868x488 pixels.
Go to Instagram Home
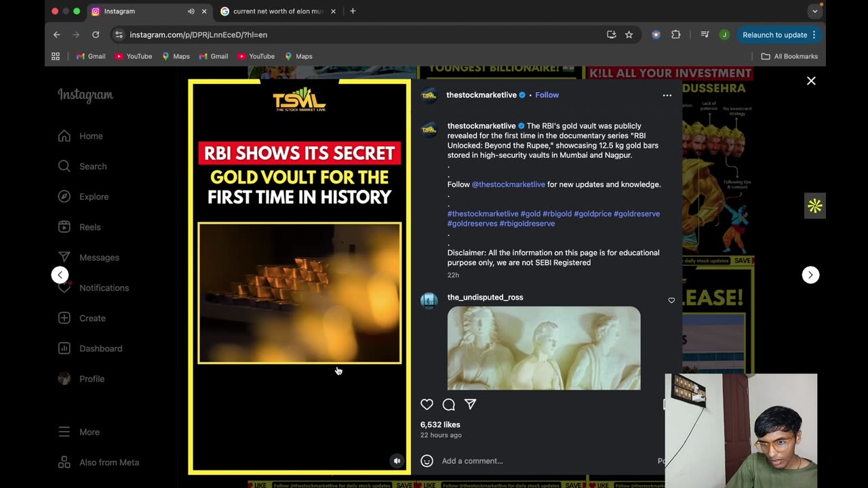(80, 136)
